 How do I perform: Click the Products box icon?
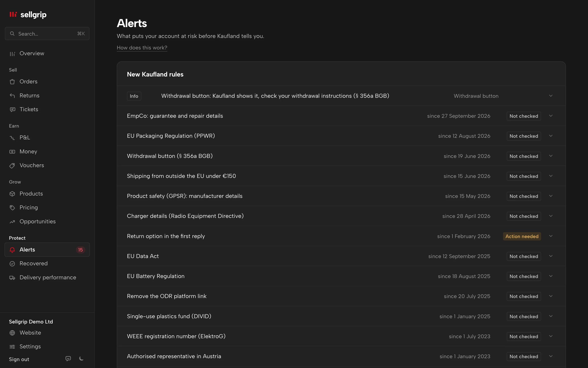click(12, 194)
